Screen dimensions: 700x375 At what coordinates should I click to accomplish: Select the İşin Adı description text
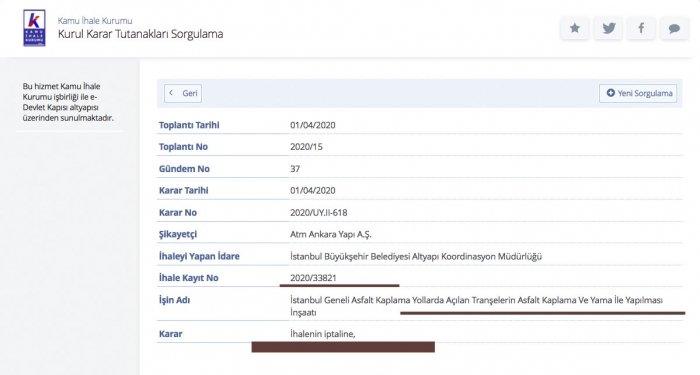pyautogui.click(x=476, y=306)
